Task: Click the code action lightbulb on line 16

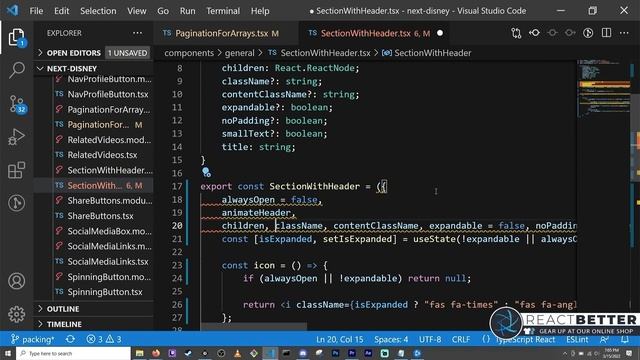Action: click(206, 172)
